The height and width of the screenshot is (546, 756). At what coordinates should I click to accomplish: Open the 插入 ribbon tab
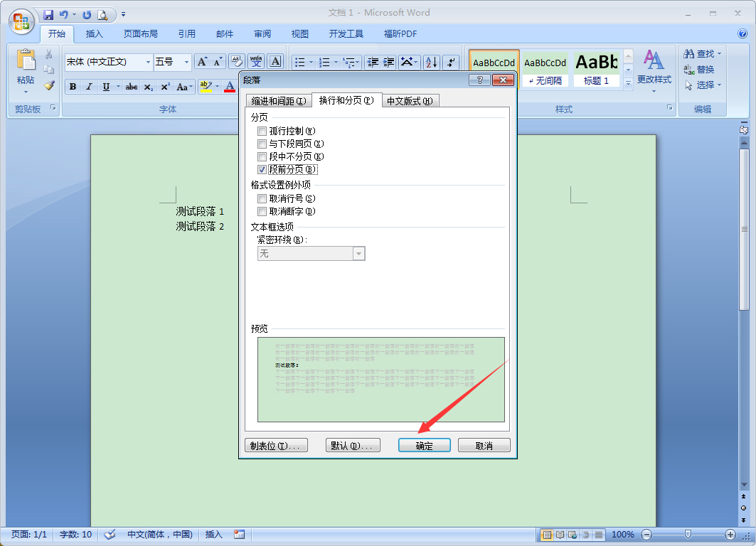(94, 33)
